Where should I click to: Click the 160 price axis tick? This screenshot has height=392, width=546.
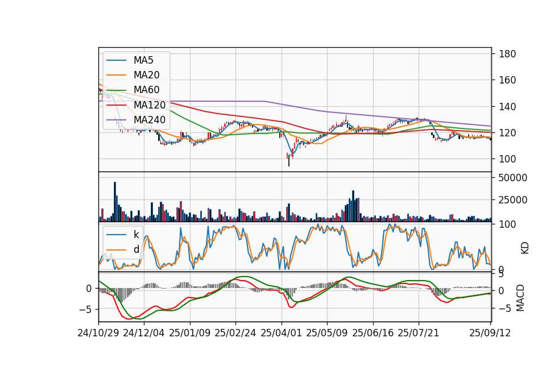pyautogui.click(x=507, y=80)
